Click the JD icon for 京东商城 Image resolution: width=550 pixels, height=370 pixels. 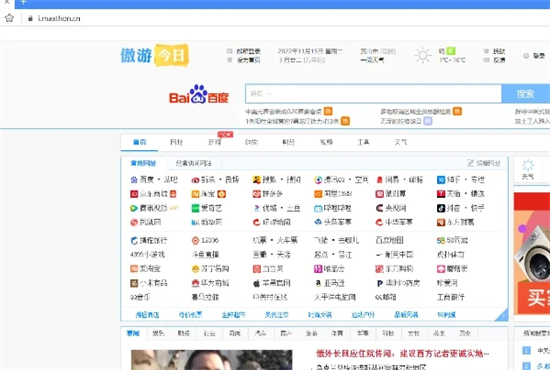pos(134,194)
